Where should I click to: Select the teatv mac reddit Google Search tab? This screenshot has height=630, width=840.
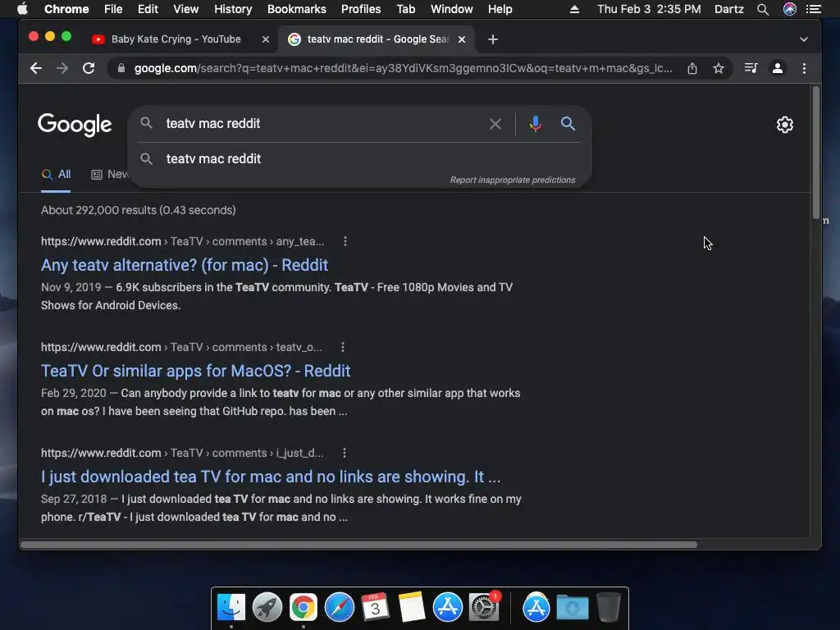(x=377, y=39)
